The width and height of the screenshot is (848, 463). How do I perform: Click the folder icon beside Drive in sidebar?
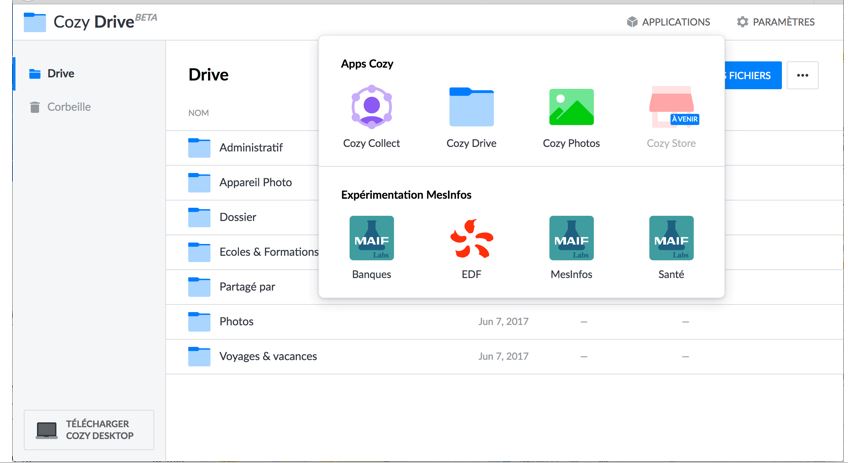point(35,74)
